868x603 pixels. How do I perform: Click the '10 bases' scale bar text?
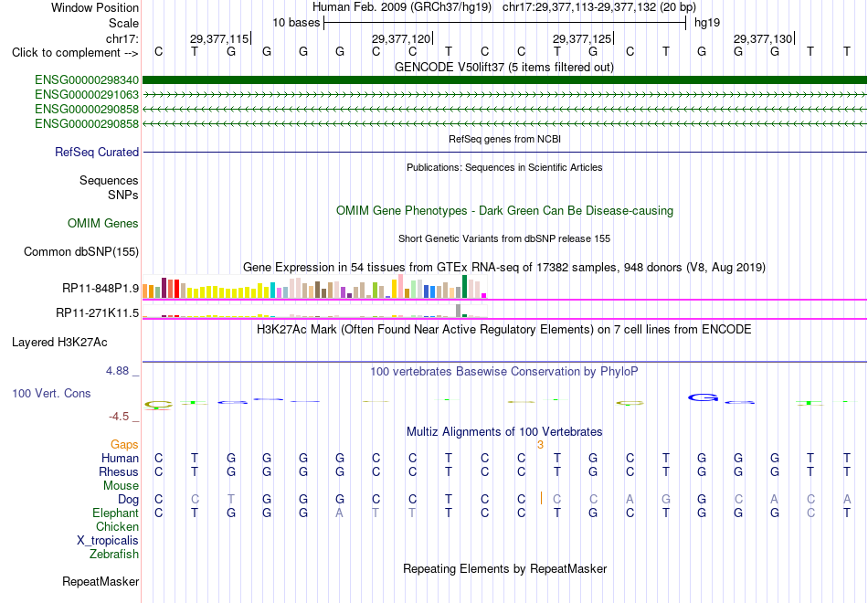pyautogui.click(x=296, y=23)
